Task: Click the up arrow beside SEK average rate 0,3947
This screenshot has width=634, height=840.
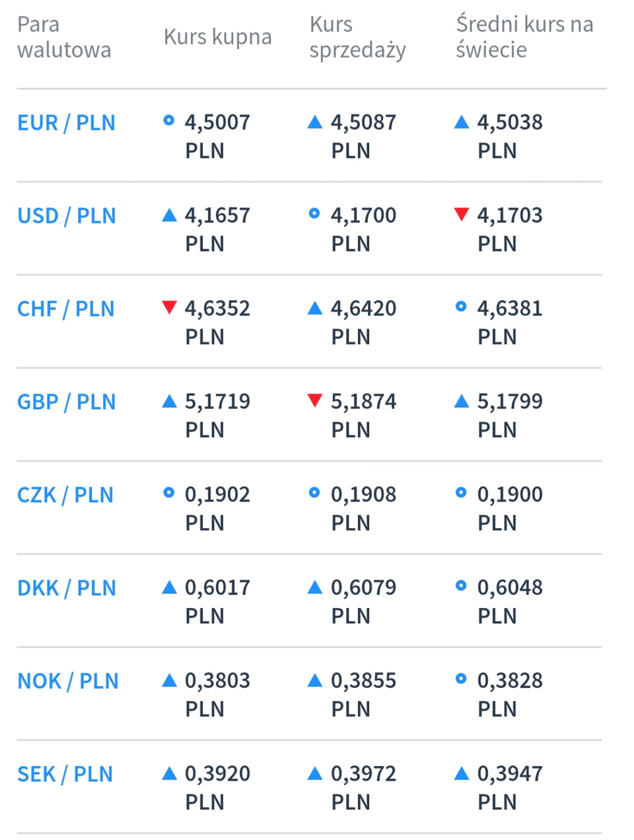Action: click(462, 773)
